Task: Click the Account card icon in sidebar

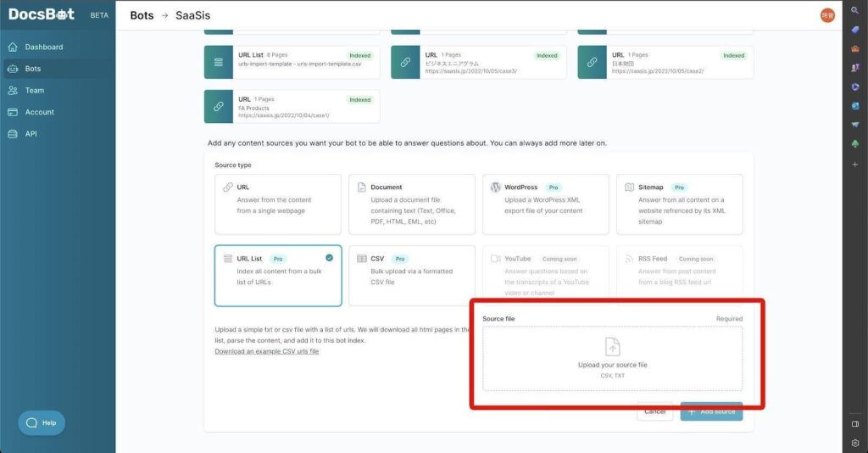Action: (x=13, y=112)
